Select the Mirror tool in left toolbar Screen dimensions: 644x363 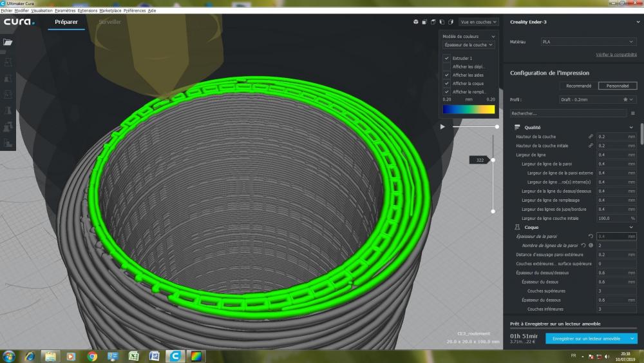8,110
